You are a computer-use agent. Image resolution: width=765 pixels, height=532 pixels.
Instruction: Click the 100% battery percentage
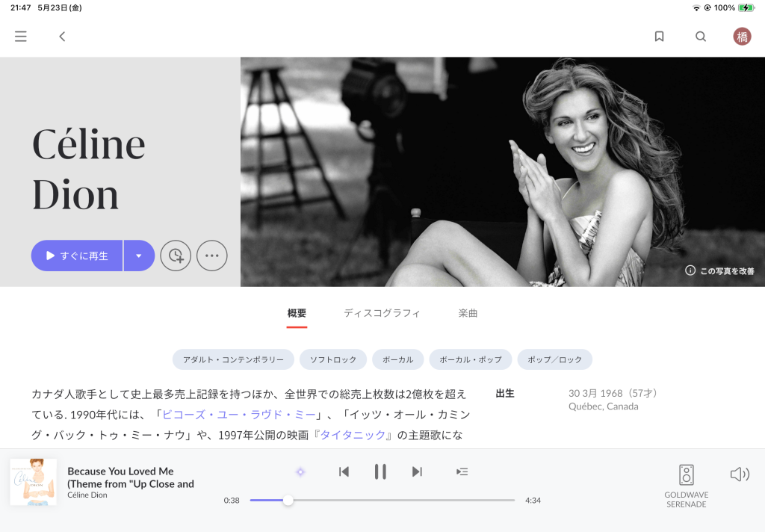pos(725,7)
